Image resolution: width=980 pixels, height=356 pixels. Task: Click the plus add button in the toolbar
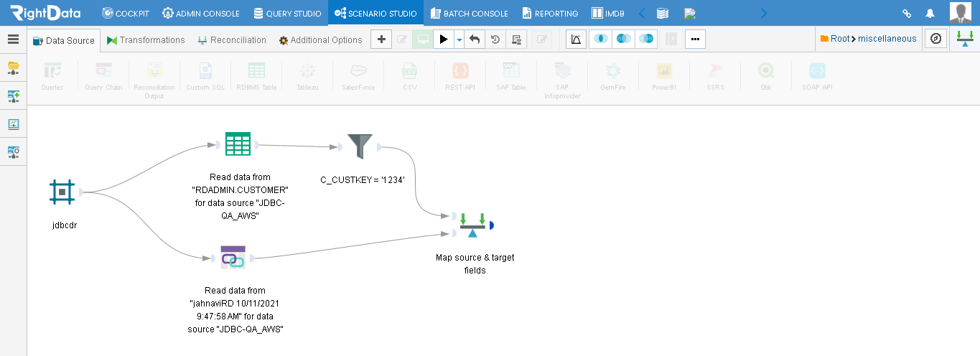click(x=381, y=39)
